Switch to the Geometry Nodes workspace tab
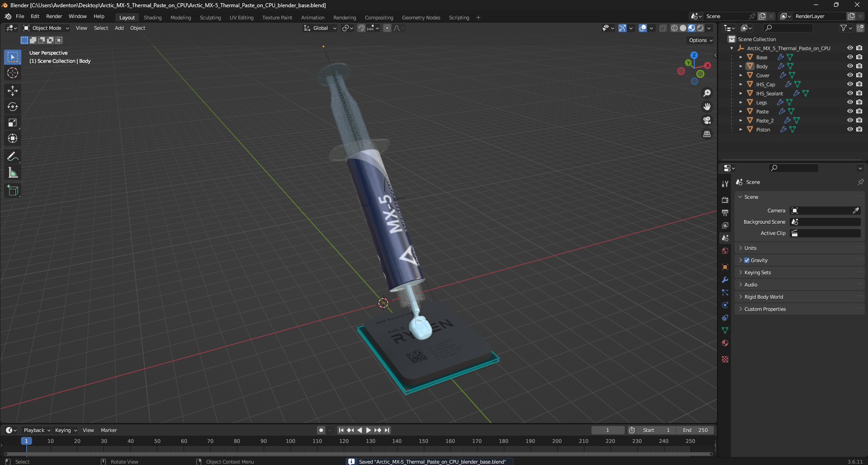The width and height of the screenshot is (868, 465). tap(421, 18)
